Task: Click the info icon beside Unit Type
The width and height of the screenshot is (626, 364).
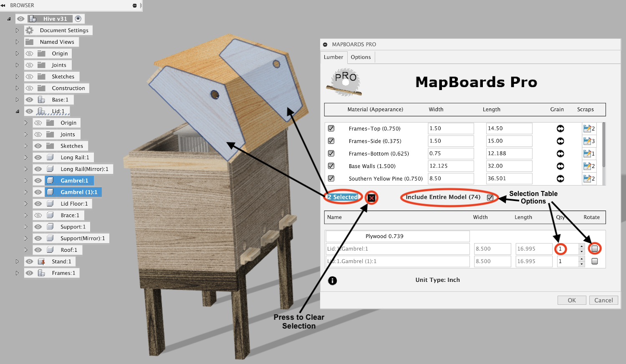Action: (332, 281)
